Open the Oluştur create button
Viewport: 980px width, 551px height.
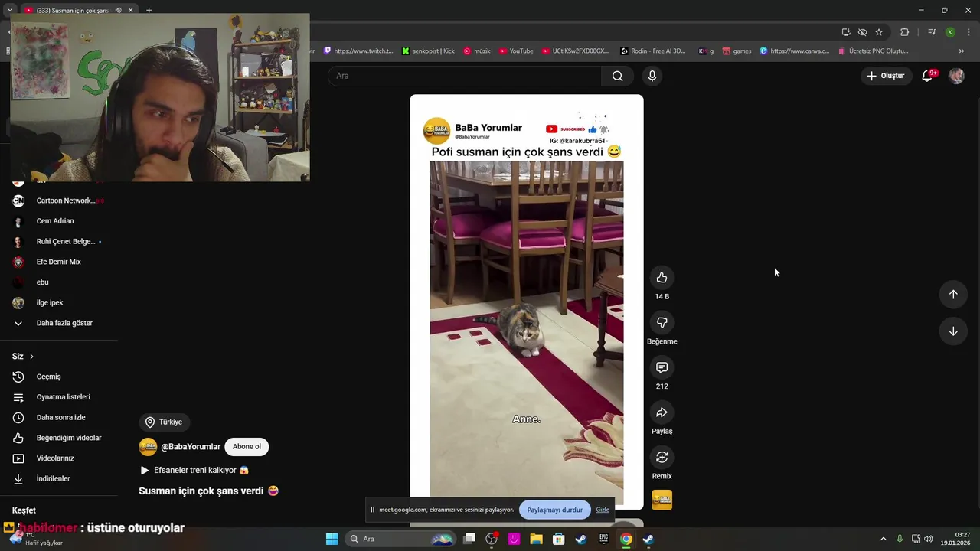(886, 76)
